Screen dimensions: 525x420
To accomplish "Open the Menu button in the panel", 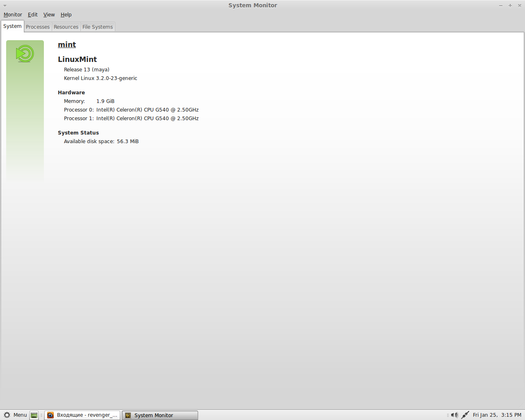I will pyautogui.click(x=15, y=415).
